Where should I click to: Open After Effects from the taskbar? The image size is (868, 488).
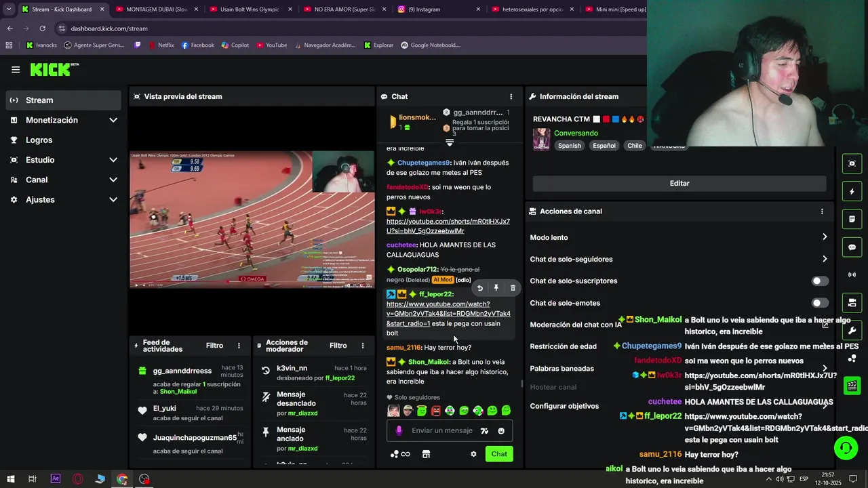pyautogui.click(x=56, y=479)
